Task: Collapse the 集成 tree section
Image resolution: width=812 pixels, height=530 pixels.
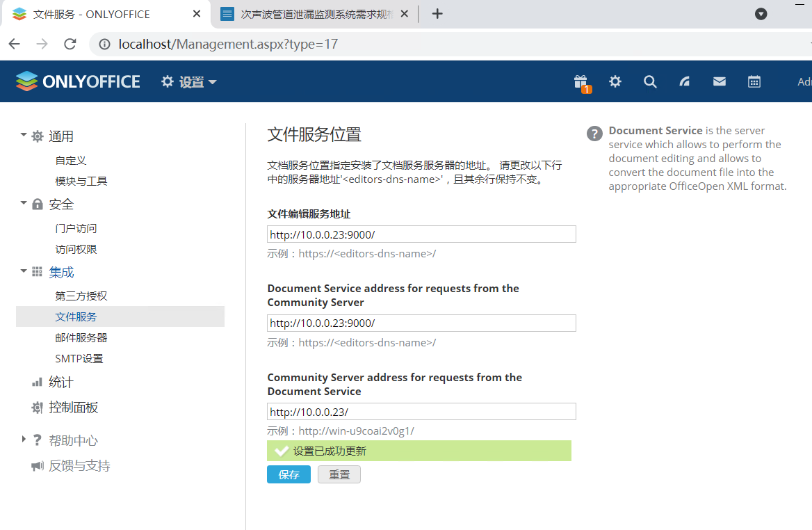Action: click(x=23, y=272)
